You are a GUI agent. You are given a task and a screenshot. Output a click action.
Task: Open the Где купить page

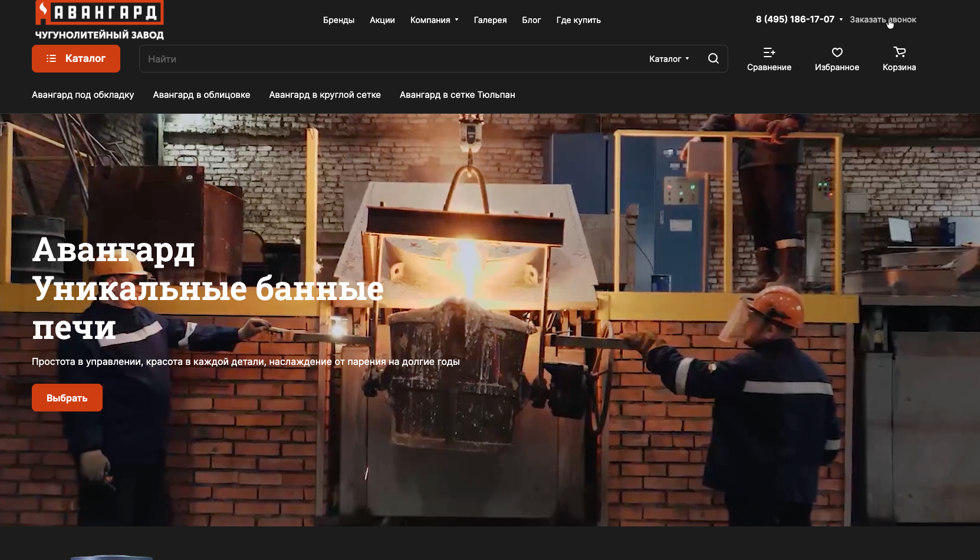pyautogui.click(x=578, y=20)
